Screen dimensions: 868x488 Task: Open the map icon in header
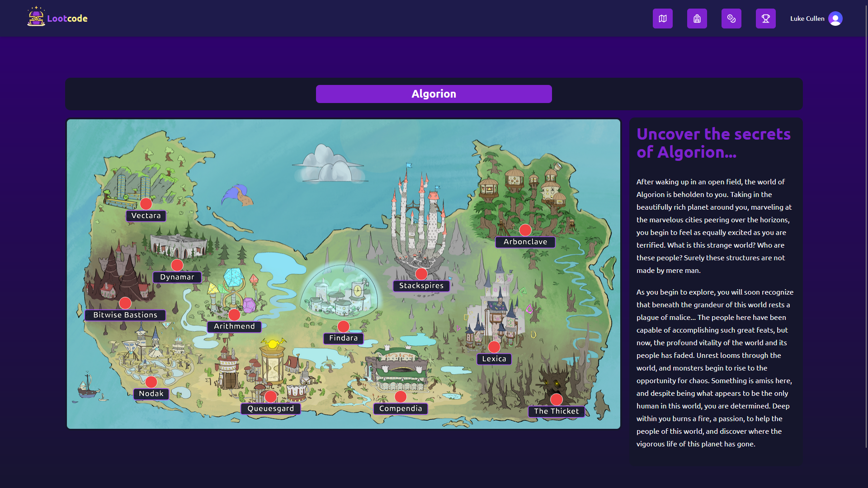(662, 19)
